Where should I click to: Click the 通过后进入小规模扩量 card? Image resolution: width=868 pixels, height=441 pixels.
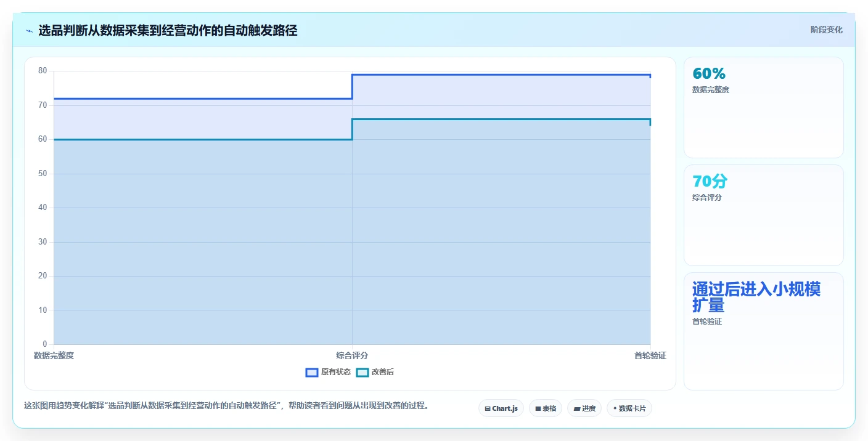coord(763,331)
